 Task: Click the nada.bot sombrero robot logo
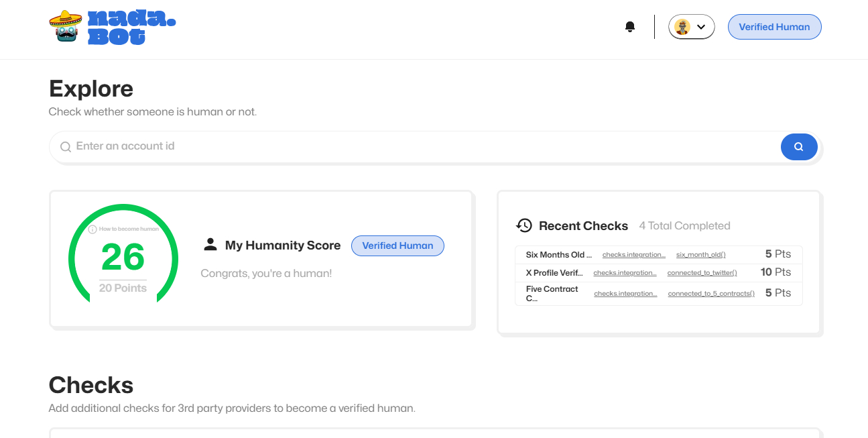click(x=66, y=27)
